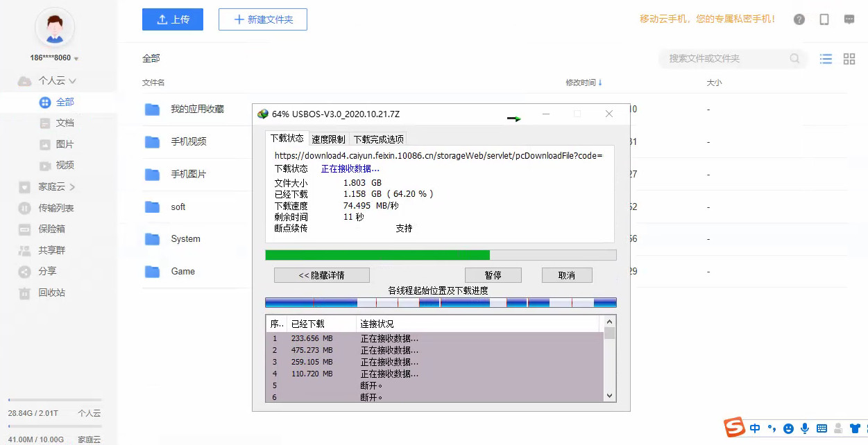Viewport: 868px width, 445px height.
Task: Click the 大小 column header
Action: tap(714, 82)
